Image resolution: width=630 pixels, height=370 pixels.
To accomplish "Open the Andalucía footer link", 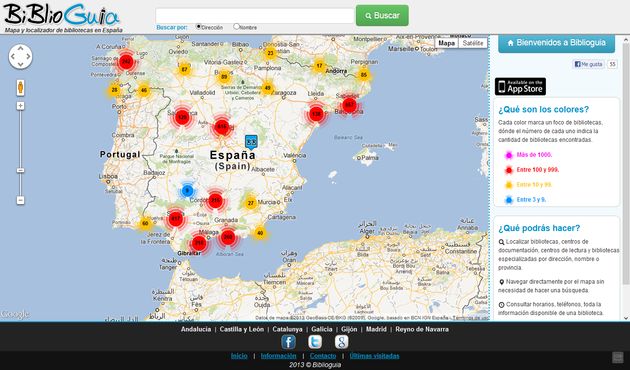I will pyautogui.click(x=196, y=329).
